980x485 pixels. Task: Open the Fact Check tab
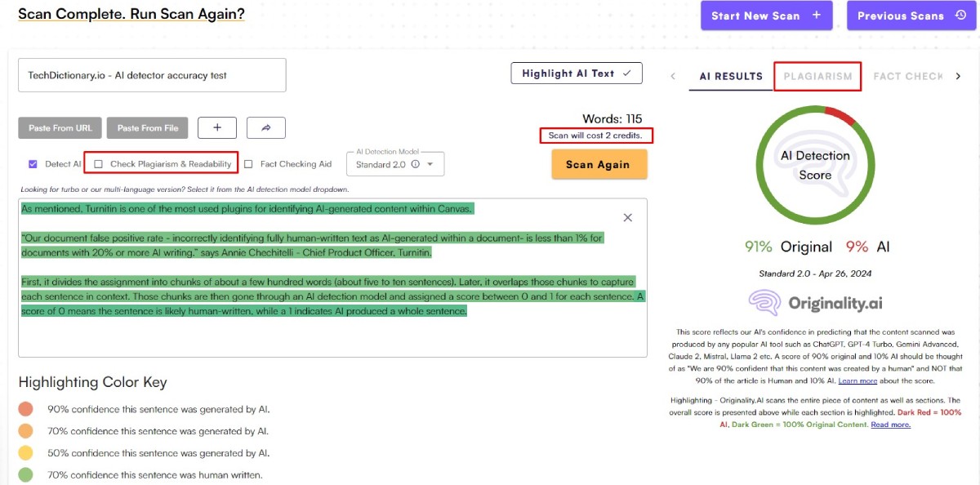[907, 76]
